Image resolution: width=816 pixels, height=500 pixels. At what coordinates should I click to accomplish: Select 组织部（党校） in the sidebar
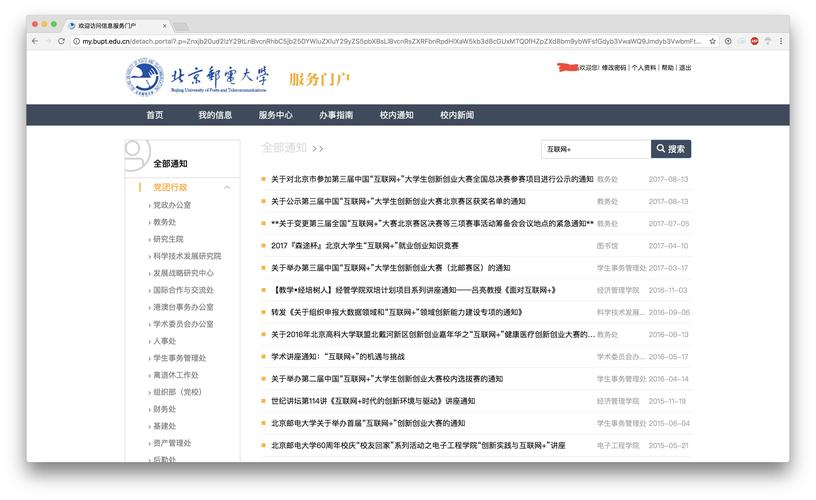pos(177,392)
